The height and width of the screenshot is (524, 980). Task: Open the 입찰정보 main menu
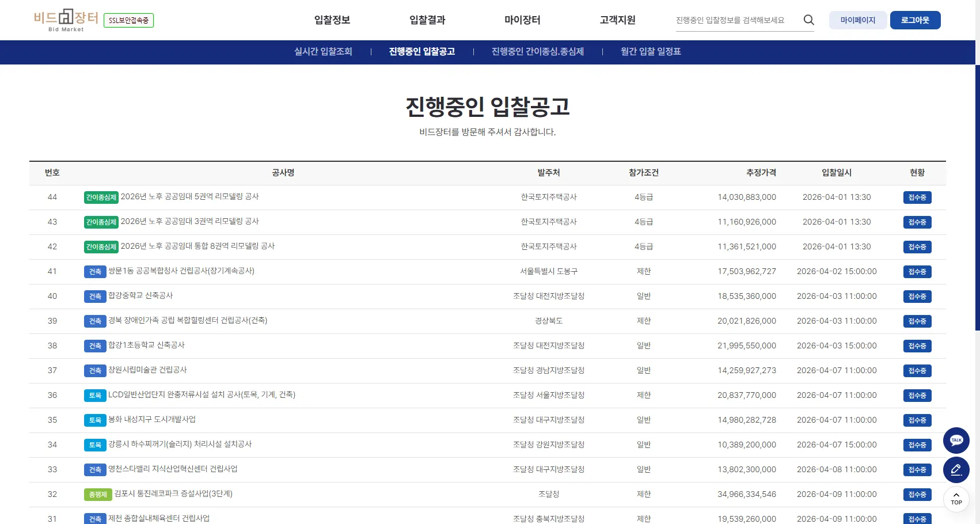tap(332, 20)
